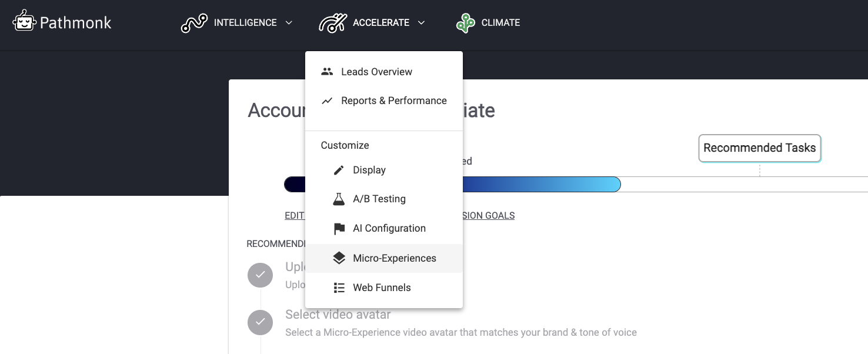
Task: Open the Climate navigation link
Action: tap(500, 23)
